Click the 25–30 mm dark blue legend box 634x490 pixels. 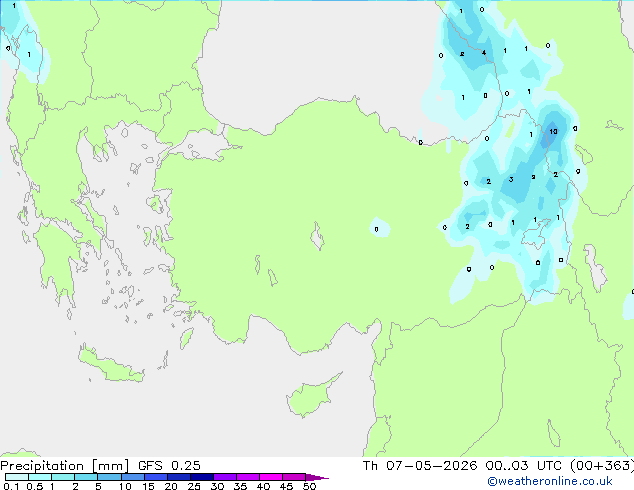click(201, 477)
